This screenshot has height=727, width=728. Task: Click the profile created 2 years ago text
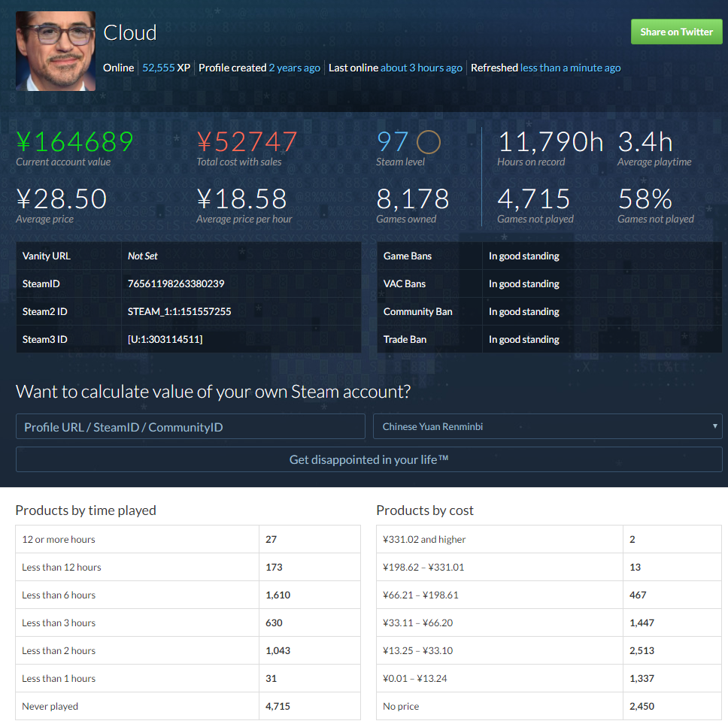(x=259, y=68)
